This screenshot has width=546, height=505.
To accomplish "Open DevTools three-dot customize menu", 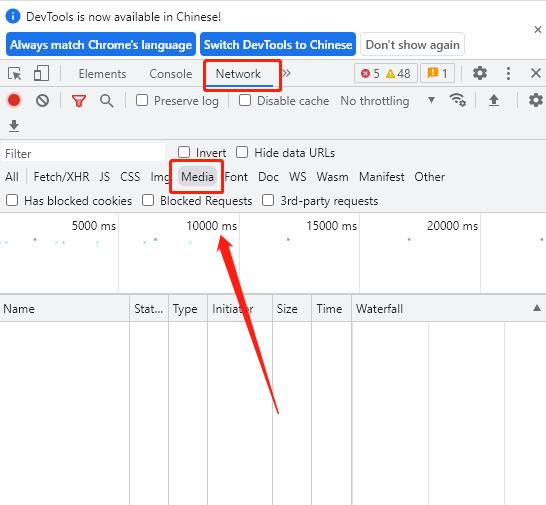I will 508,73.
